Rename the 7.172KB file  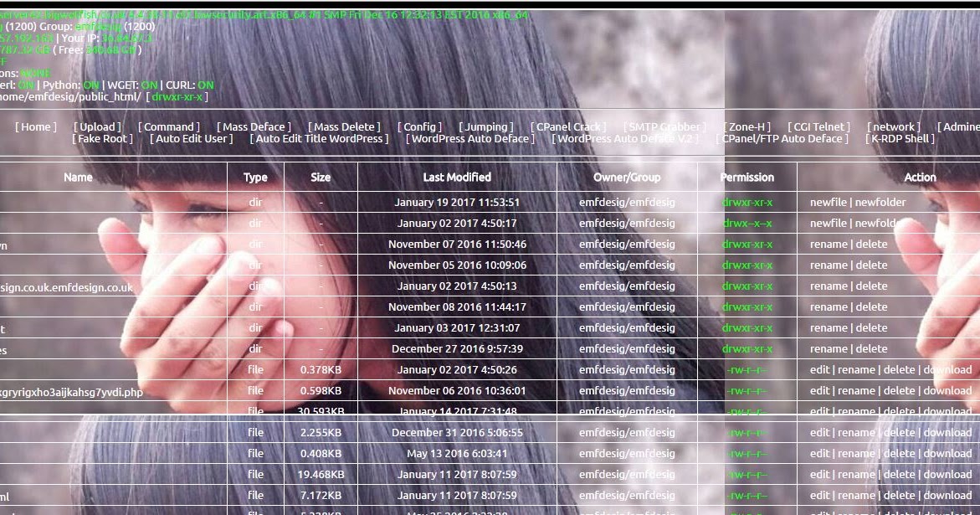pyautogui.click(x=856, y=496)
